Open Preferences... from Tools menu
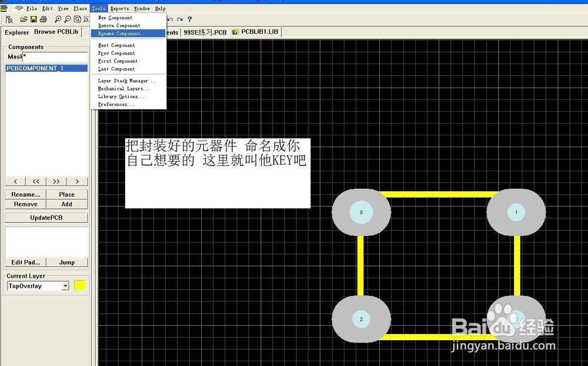This screenshot has height=366, width=588. coord(128,104)
